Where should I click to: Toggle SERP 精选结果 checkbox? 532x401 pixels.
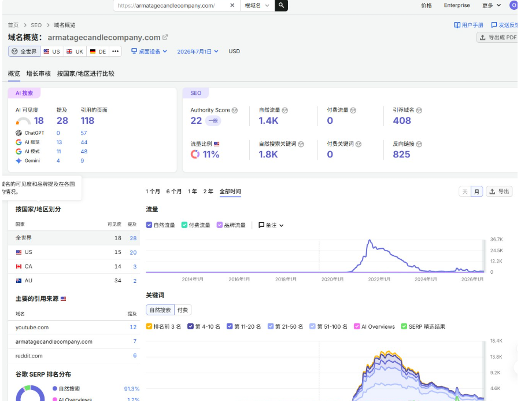coord(404,326)
